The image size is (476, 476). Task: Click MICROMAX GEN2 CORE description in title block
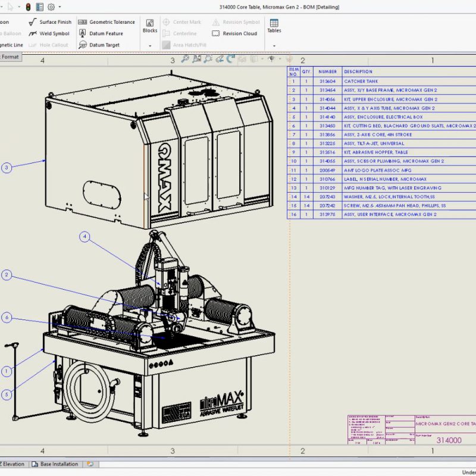[446, 424]
